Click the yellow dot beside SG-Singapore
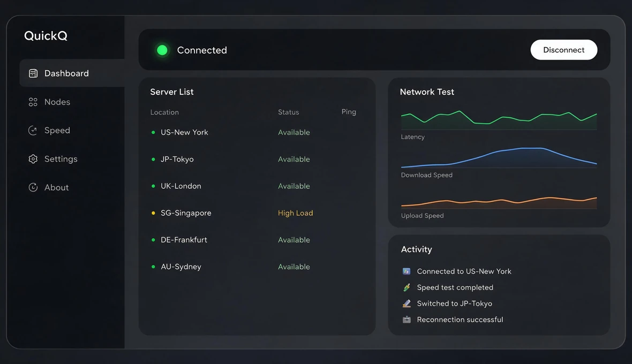The height and width of the screenshot is (364, 632). pyautogui.click(x=153, y=213)
